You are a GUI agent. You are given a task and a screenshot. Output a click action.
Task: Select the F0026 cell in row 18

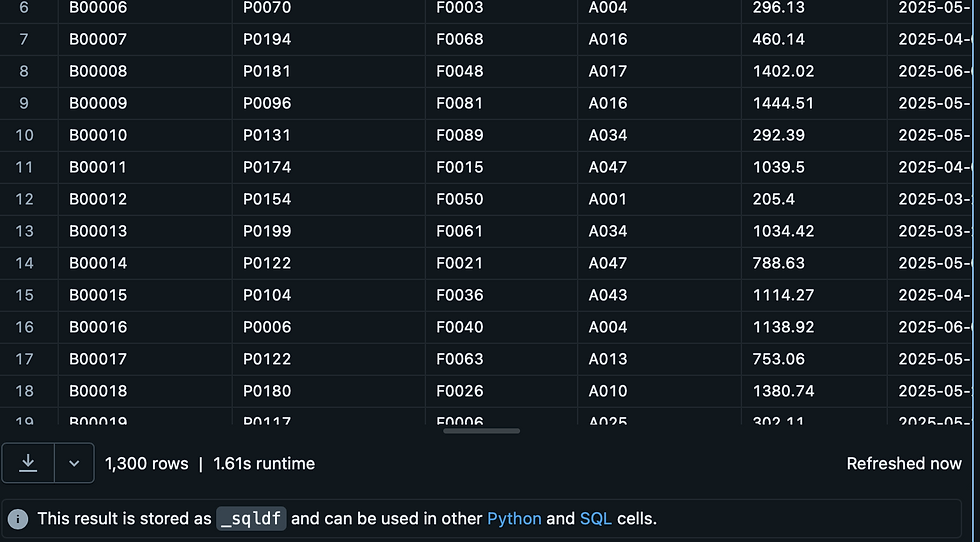point(460,391)
